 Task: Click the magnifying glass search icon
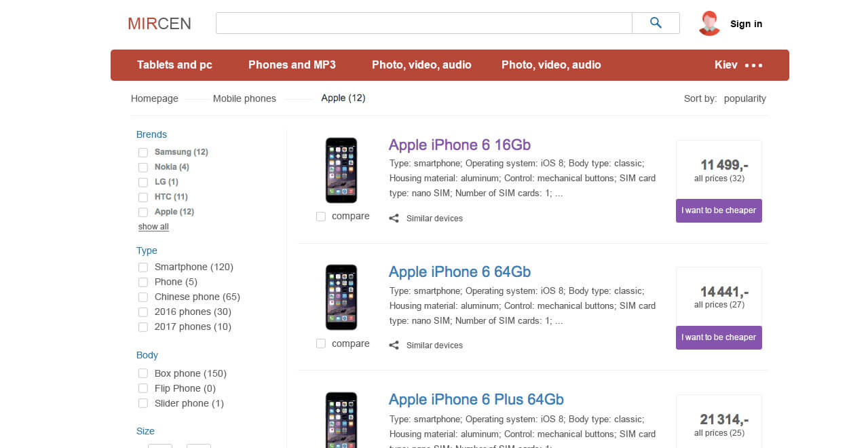click(x=655, y=23)
